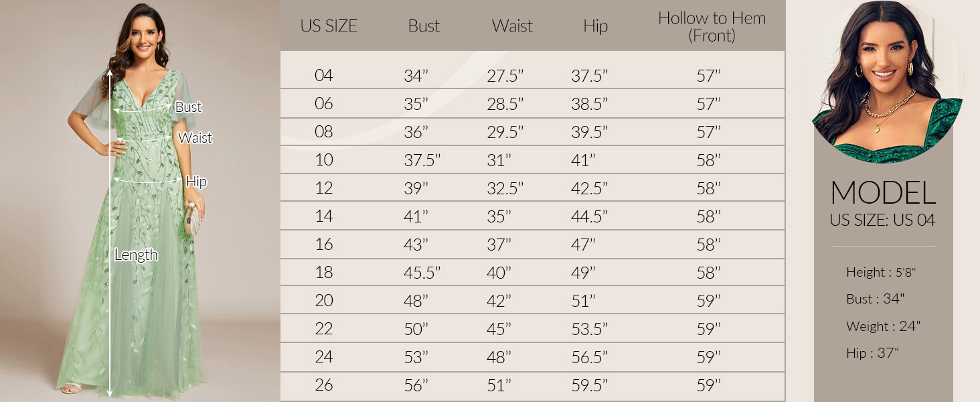Click size 26 in the size column
980x402 pixels.
(x=323, y=385)
